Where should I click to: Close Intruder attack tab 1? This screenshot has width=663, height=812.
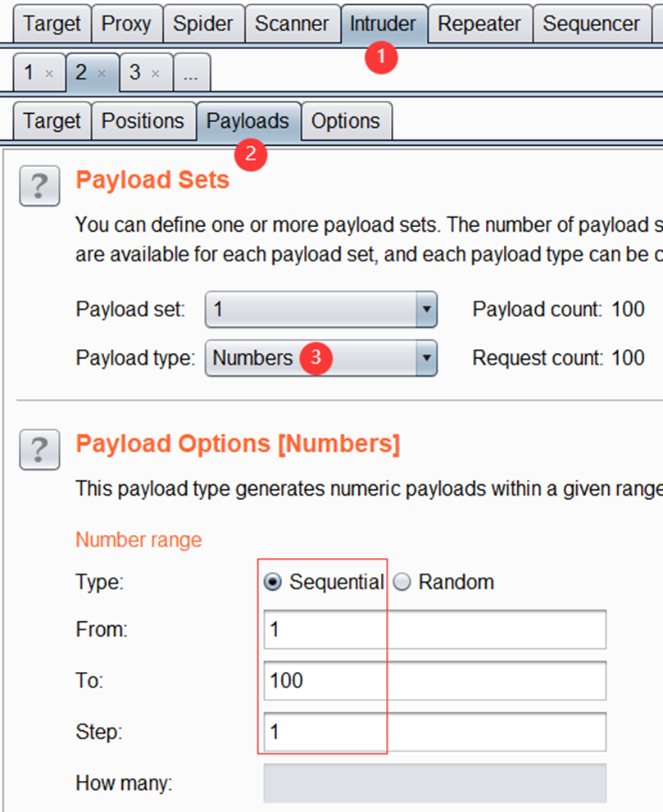click(49, 74)
